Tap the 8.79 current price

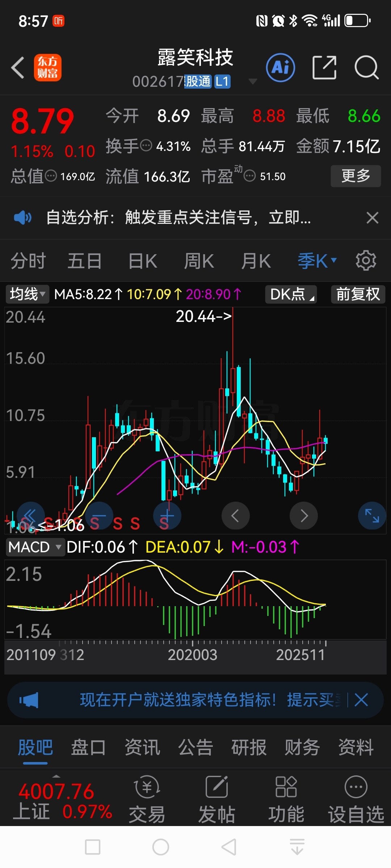pyautogui.click(x=43, y=121)
